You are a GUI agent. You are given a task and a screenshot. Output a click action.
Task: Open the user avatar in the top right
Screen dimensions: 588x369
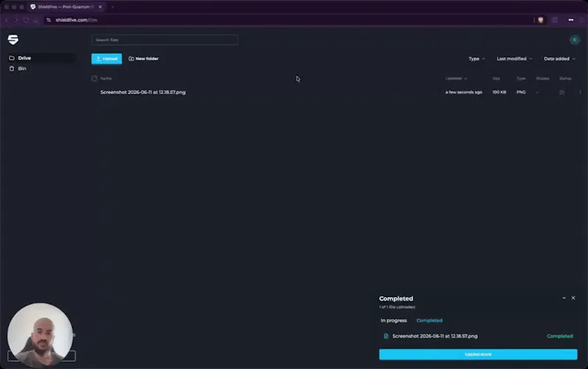pos(575,40)
